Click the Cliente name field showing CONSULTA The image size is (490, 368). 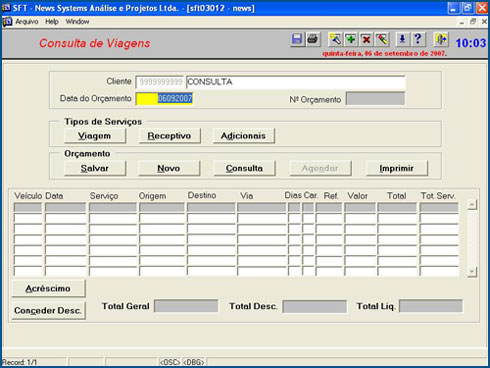pyautogui.click(x=296, y=82)
